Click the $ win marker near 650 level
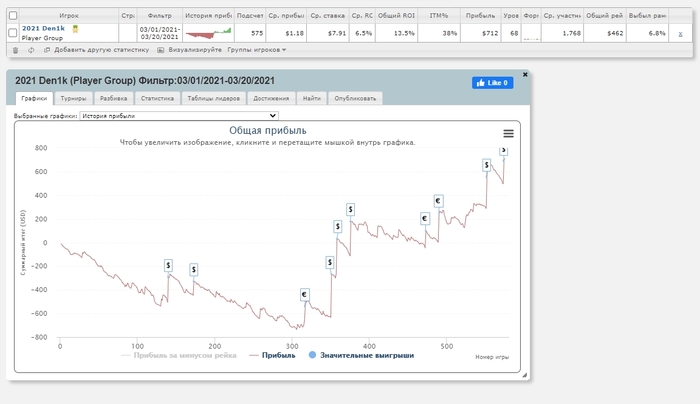Screen dimensions: 700x404 [x=487, y=165]
